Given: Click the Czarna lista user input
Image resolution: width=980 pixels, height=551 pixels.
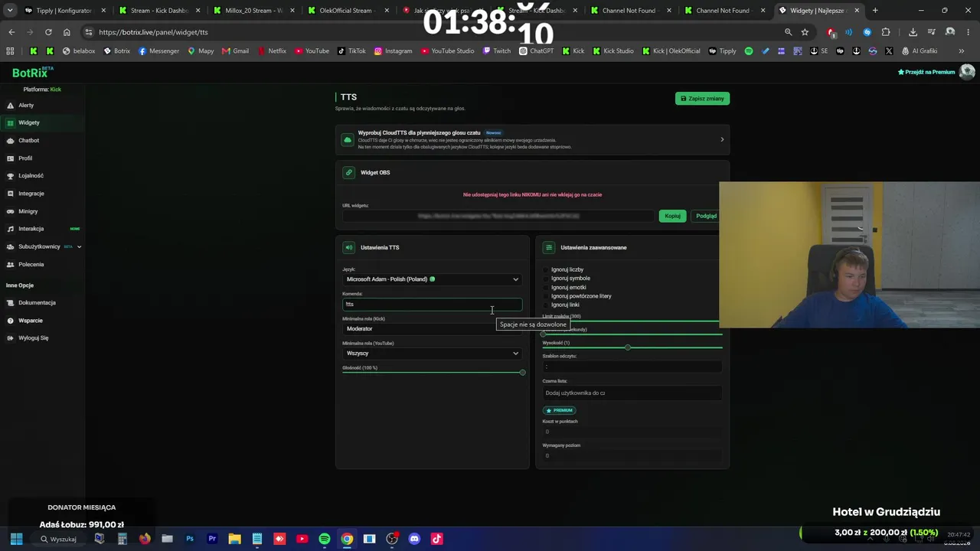Looking at the screenshot, I should coord(632,393).
